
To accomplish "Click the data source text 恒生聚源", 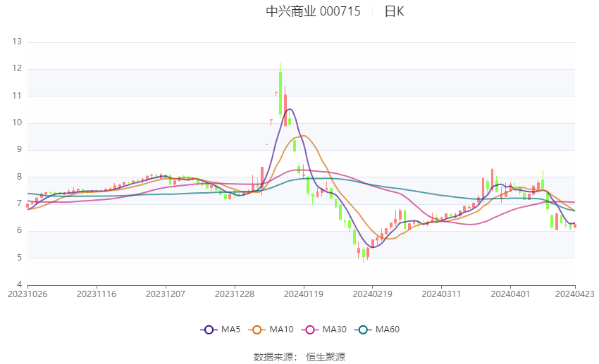I will [326, 357].
